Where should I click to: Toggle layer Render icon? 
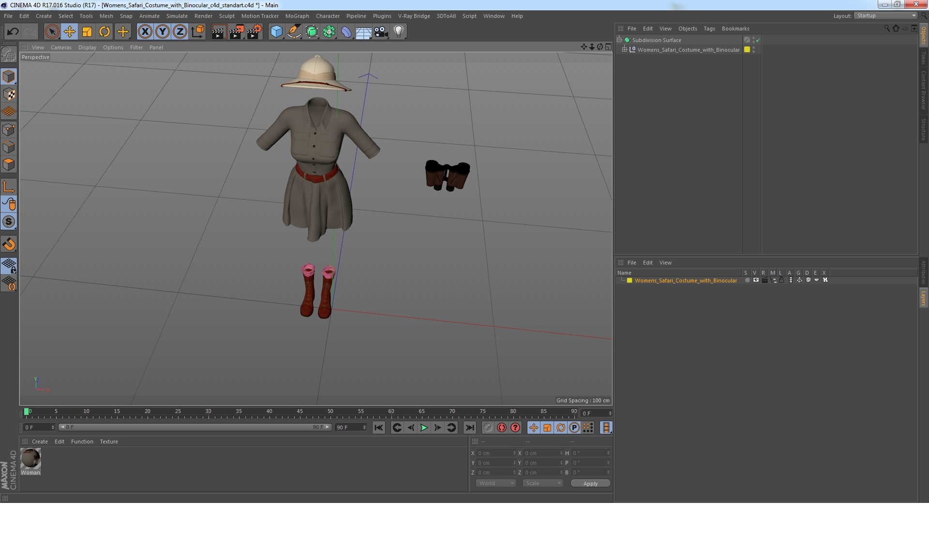pyautogui.click(x=764, y=280)
